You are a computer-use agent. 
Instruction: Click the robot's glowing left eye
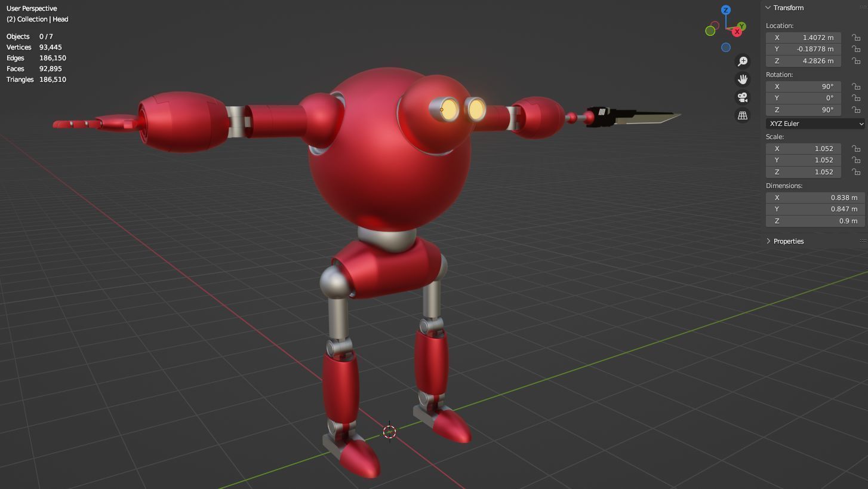[x=450, y=109]
